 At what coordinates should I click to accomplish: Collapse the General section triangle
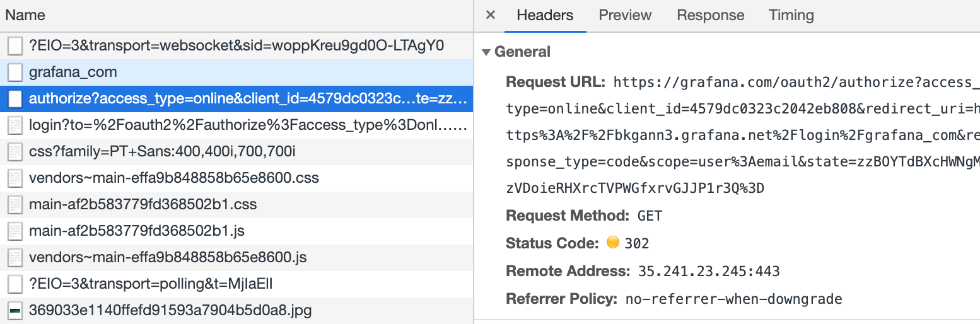[486, 52]
